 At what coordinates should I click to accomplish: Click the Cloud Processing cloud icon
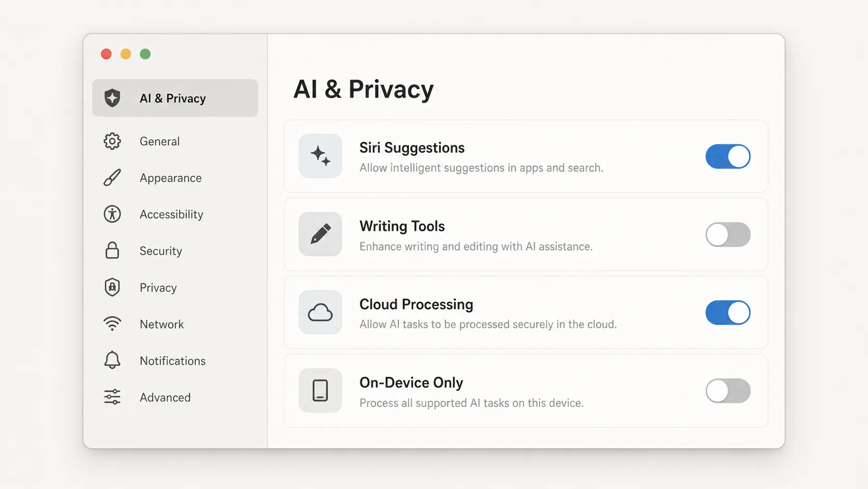(x=320, y=312)
